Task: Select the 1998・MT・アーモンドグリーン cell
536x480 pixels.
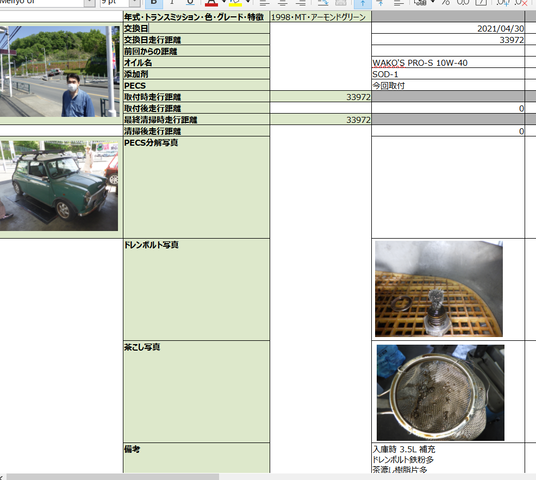Action: pyautogui.click(x=321, y=17)
